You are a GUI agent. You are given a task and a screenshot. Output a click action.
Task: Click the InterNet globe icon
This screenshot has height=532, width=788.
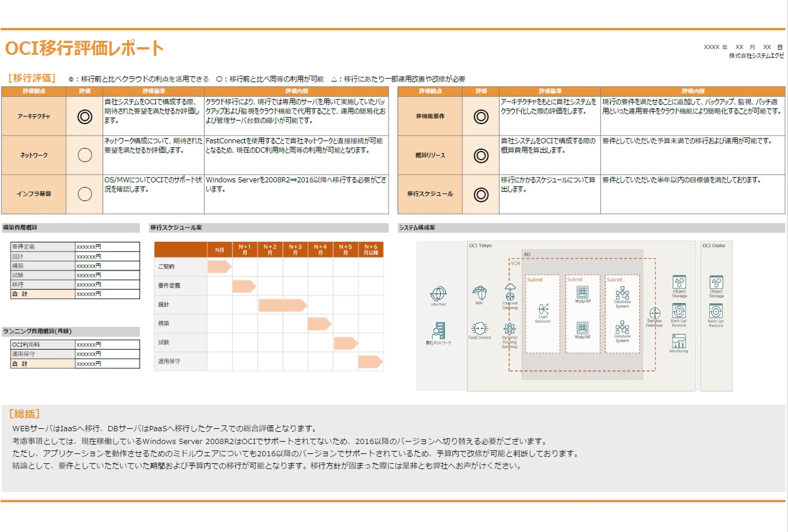pos(438,293)
